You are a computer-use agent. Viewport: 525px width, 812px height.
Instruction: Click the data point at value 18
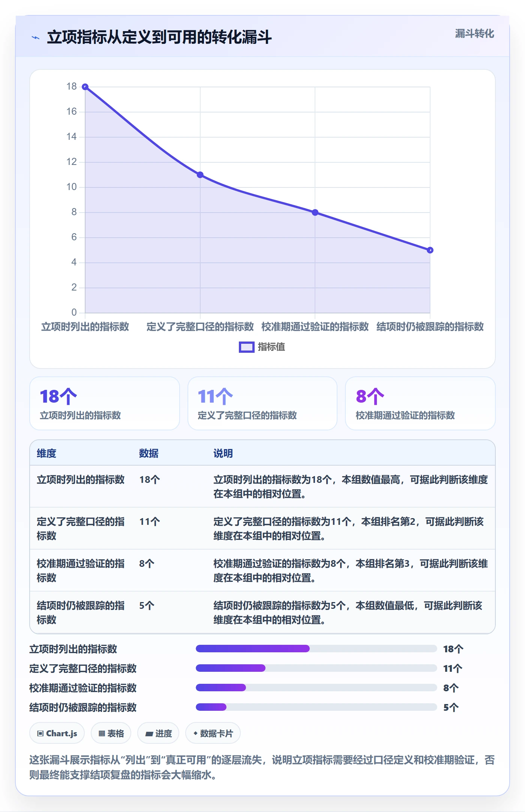85,87
